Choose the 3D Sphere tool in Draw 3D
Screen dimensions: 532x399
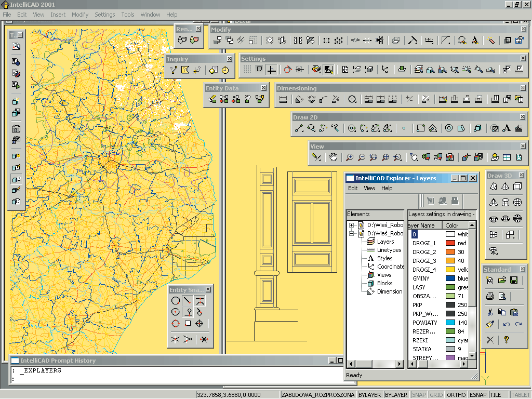[x=517, y=203]
